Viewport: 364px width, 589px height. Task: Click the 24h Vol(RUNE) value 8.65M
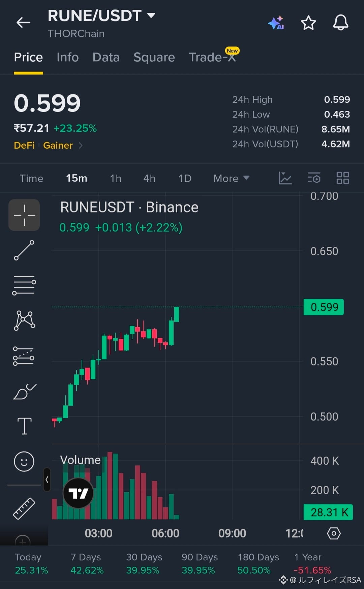336,129
